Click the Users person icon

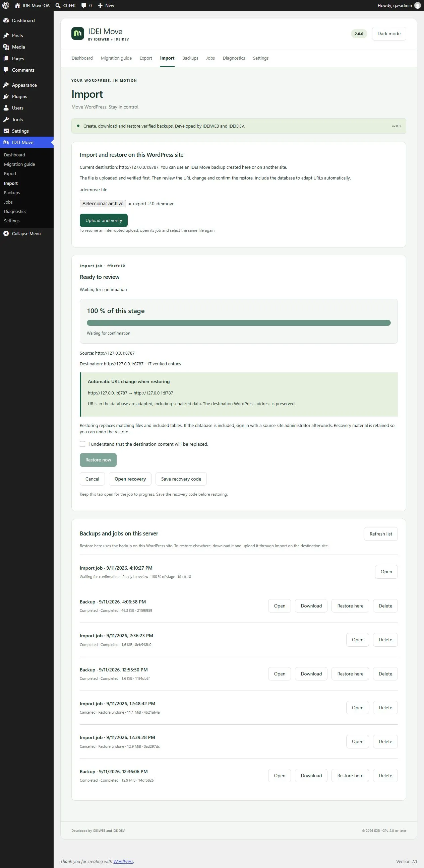click(6, 108)
